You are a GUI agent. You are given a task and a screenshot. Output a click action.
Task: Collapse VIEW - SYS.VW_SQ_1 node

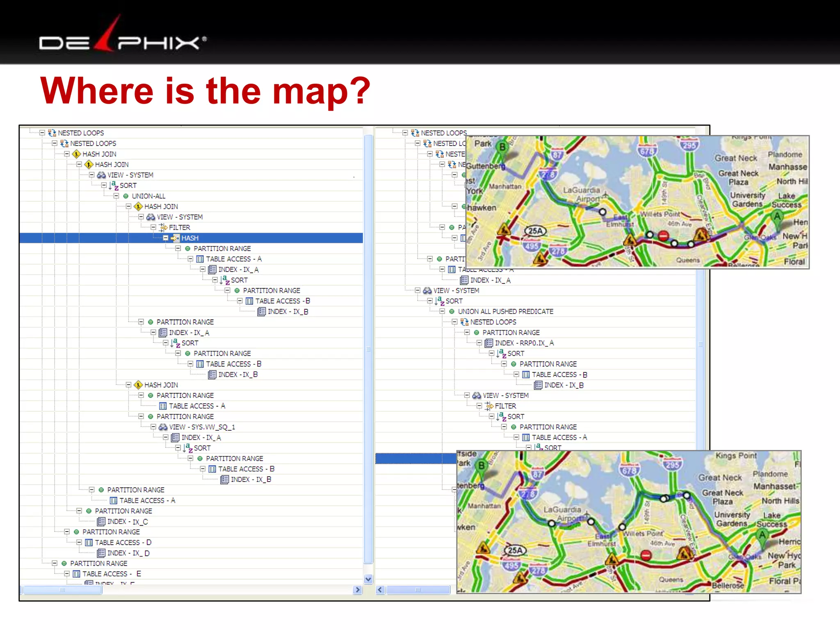tap(153, 427)
